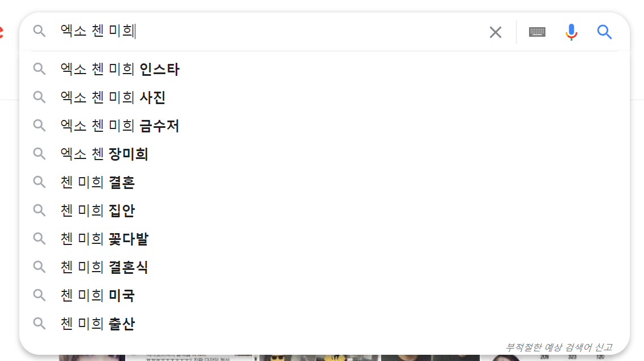Click 부적절한 예상 검색어 신고 link
644x361 pixels.
tap(559, 347)
